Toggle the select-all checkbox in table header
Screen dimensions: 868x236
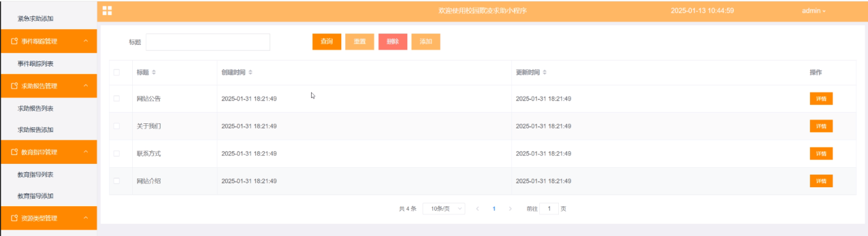116,73
